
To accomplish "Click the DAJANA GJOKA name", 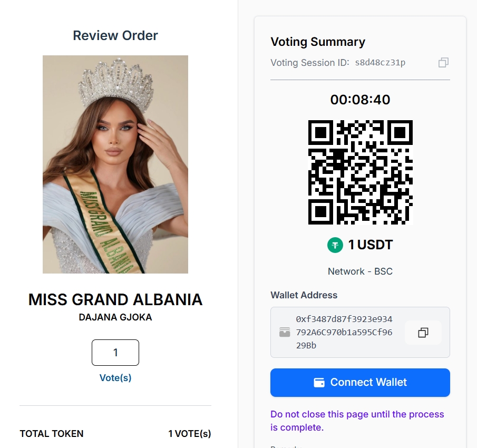I will 115,317.
